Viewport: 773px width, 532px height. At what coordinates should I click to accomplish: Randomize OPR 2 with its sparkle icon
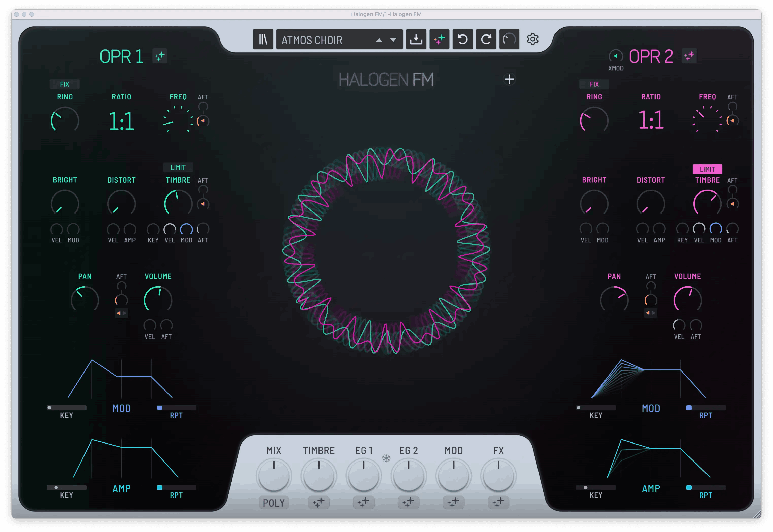coord(689,56)
